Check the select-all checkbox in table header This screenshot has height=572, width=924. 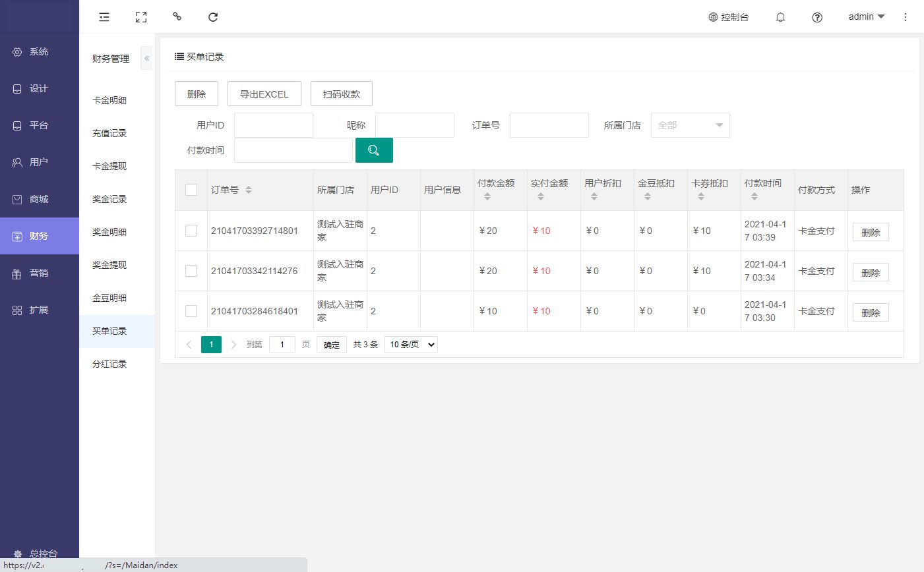191,190
